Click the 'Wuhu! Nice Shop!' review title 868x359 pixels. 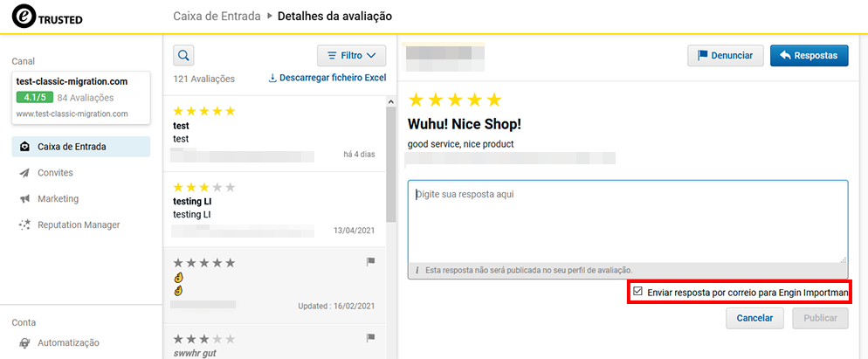click(x=464, y=123)
